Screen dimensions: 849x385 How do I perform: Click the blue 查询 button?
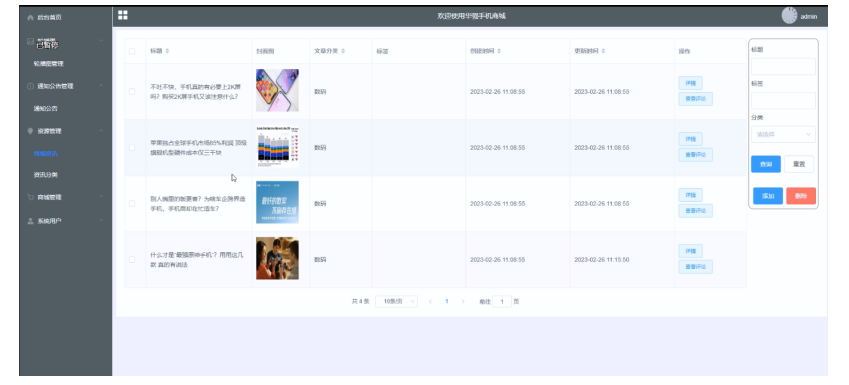(766, 164)
